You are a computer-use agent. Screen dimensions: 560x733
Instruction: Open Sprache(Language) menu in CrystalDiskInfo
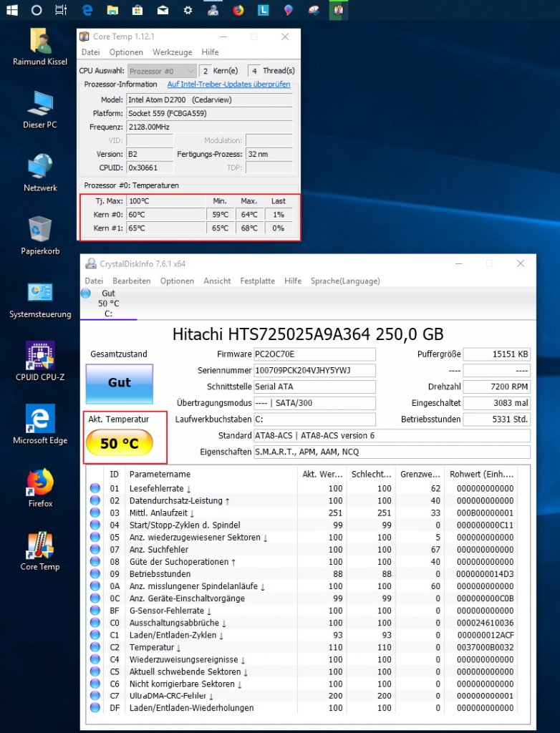pyautogui.click(x=345, y=281)
